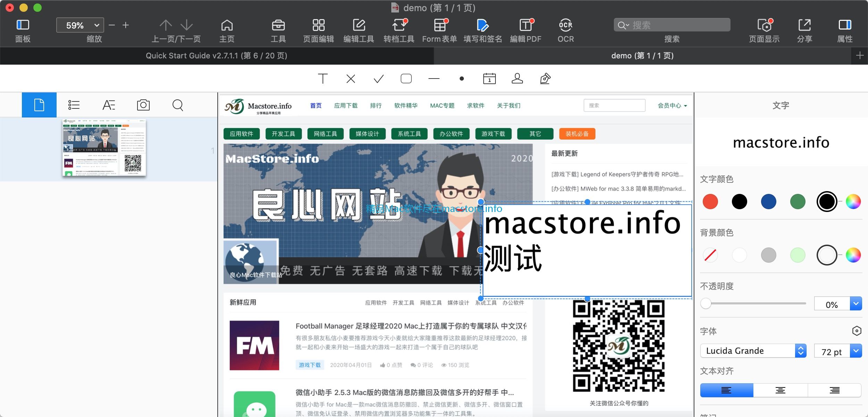The width and height of the screenshot is (868, 417).
Task: Switch to the demo document tab
Action: (x=642, y=56)
